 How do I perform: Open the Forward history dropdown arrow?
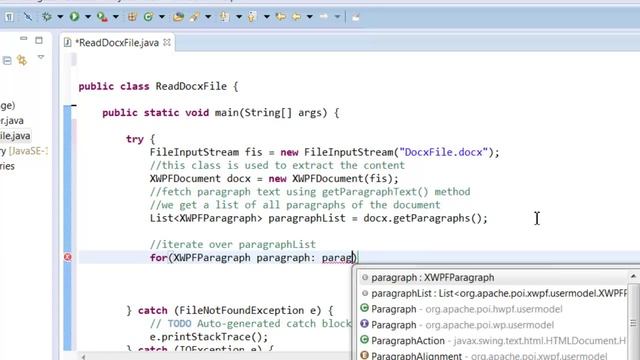tap(337, 17)
